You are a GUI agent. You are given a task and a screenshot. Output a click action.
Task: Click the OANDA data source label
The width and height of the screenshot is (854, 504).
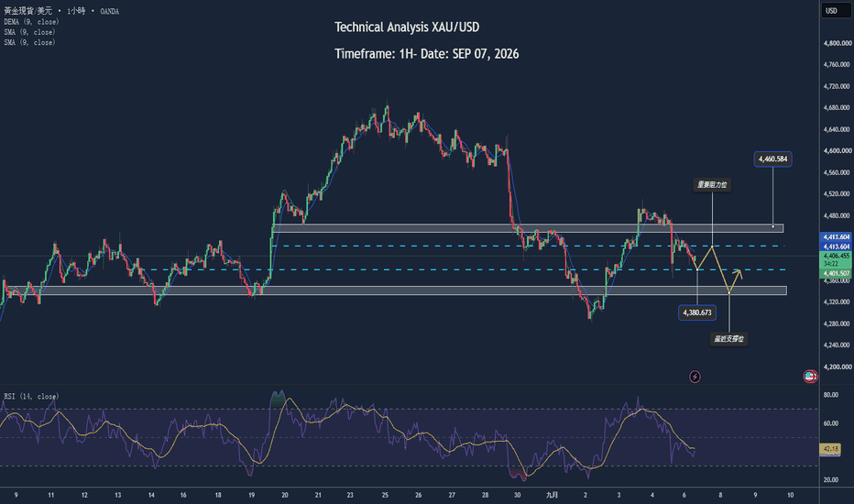pyautogui.click(x=109, y=11)
